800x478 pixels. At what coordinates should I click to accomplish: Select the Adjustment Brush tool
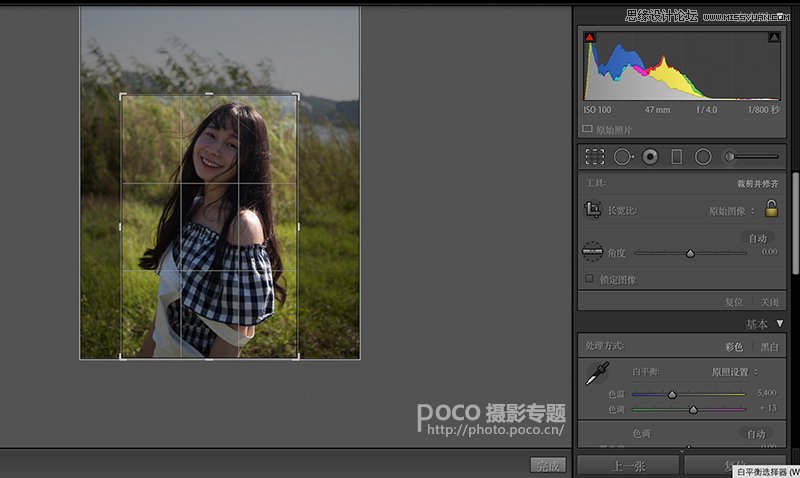click(753, 157)
